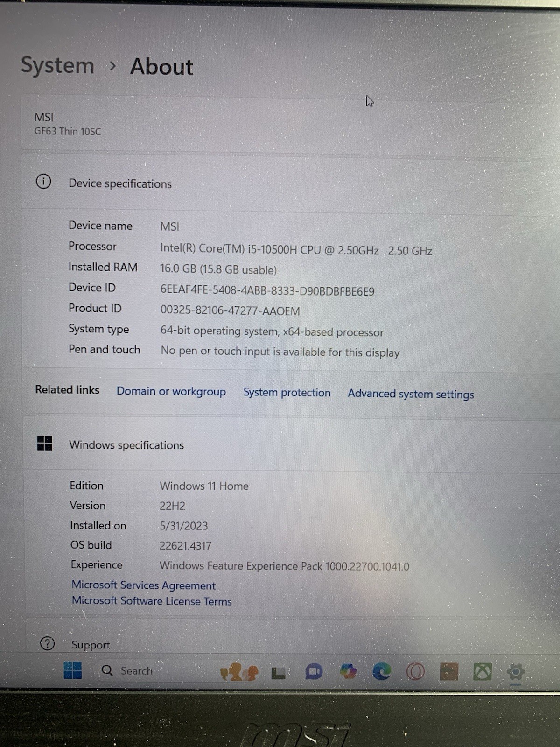Viewport: 560px width, 747px height.
Task: Click the Support question mark icon
Action: coord(47,644)
